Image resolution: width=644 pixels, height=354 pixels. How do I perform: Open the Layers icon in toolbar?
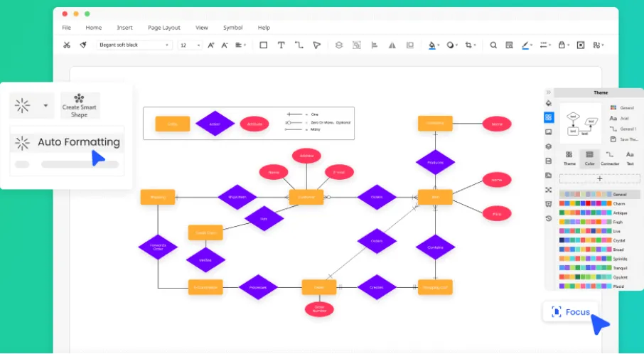click(x=339, y=45)
